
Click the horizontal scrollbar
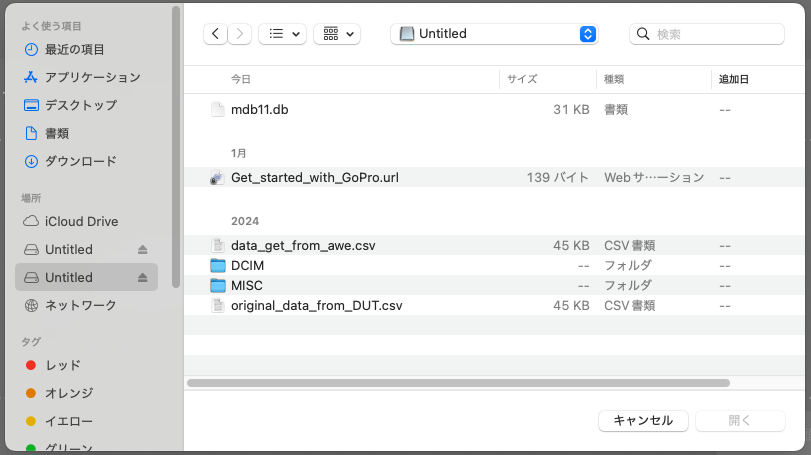(x=458, y=382)
